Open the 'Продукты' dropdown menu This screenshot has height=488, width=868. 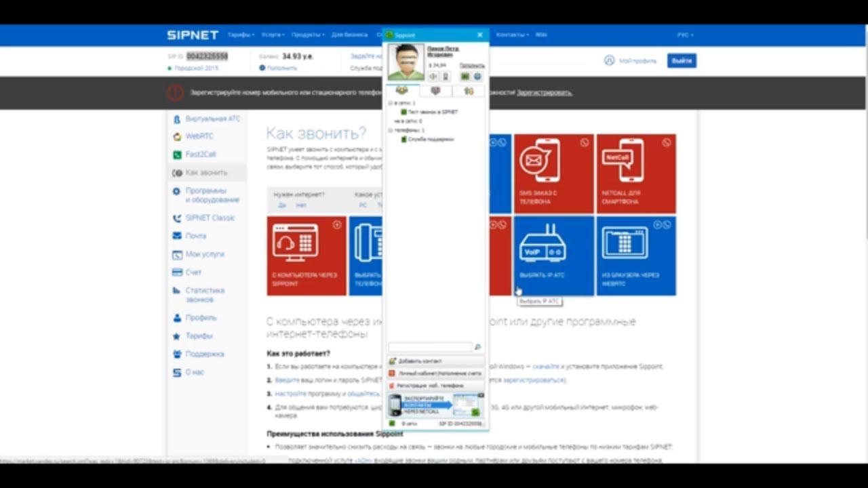point(308,35)
